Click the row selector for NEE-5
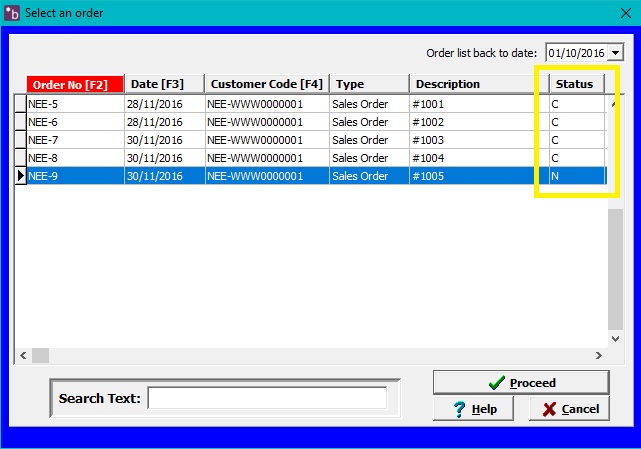641x449 pixels. pyautogui.click(x=20, y=104)
